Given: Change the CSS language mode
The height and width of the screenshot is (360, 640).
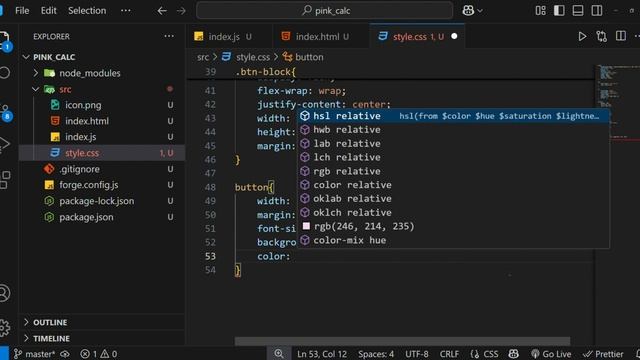Looking at the screenshot, I should coord(484,354).
